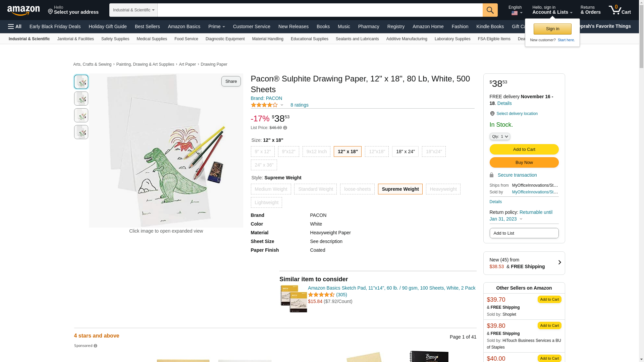Select the Heavyweight style option
The image size is (644, 362).
pyautogui.click(x=443, y=189)
